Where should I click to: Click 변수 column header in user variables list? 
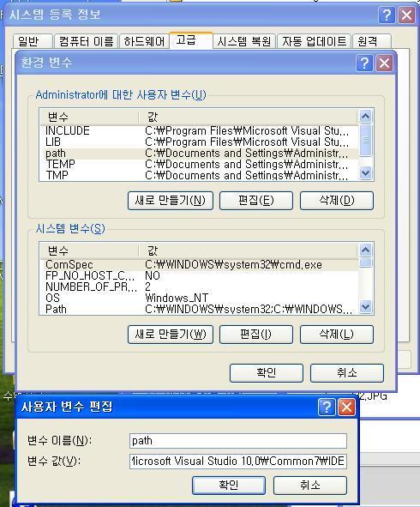click(x=89, y=117)
